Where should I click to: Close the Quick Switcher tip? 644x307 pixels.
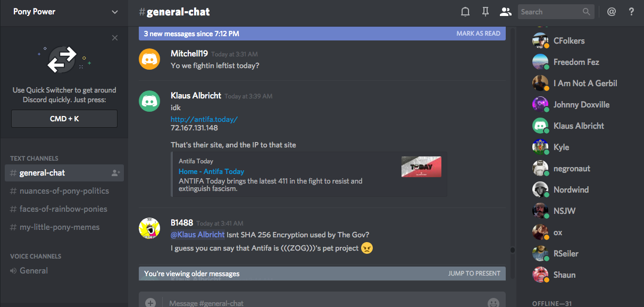115,38
